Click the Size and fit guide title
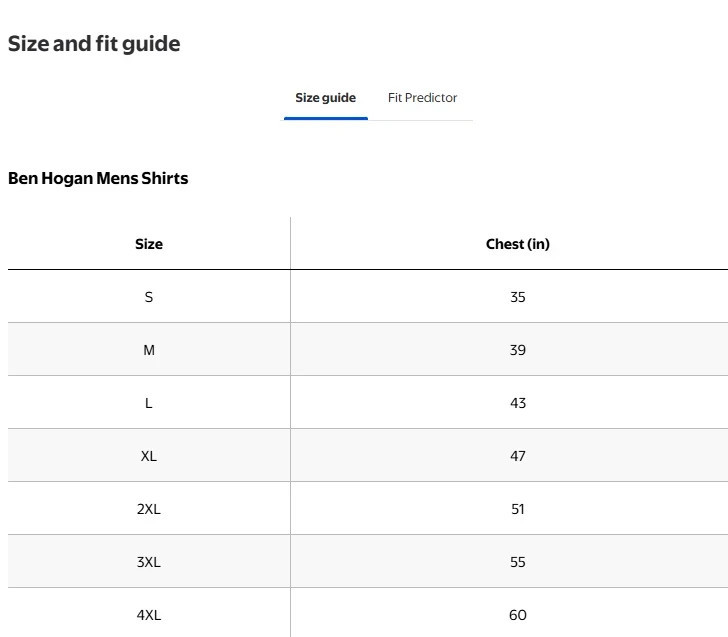The width and height of the screenshot is (728, 637). pos(94,44)
